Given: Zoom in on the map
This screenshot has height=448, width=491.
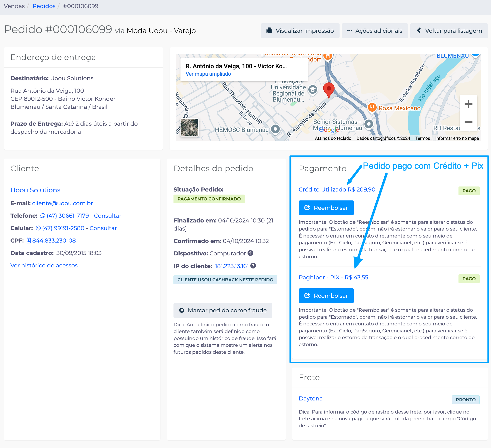Looking at the screenshot, I should (468, 104).
